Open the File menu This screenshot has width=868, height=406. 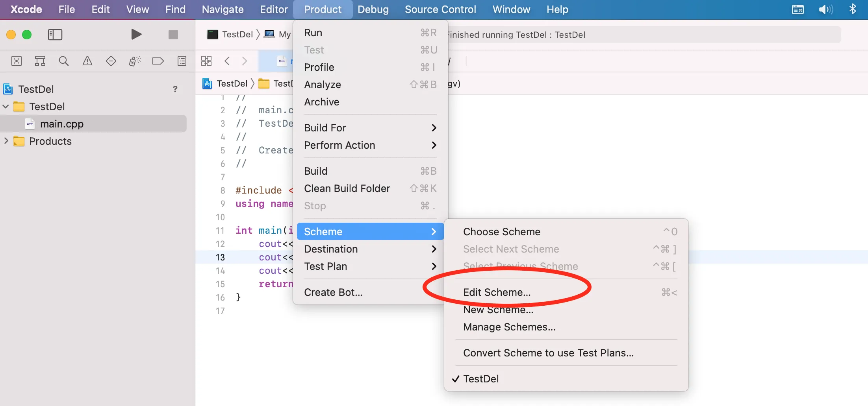tap(67, 9)
